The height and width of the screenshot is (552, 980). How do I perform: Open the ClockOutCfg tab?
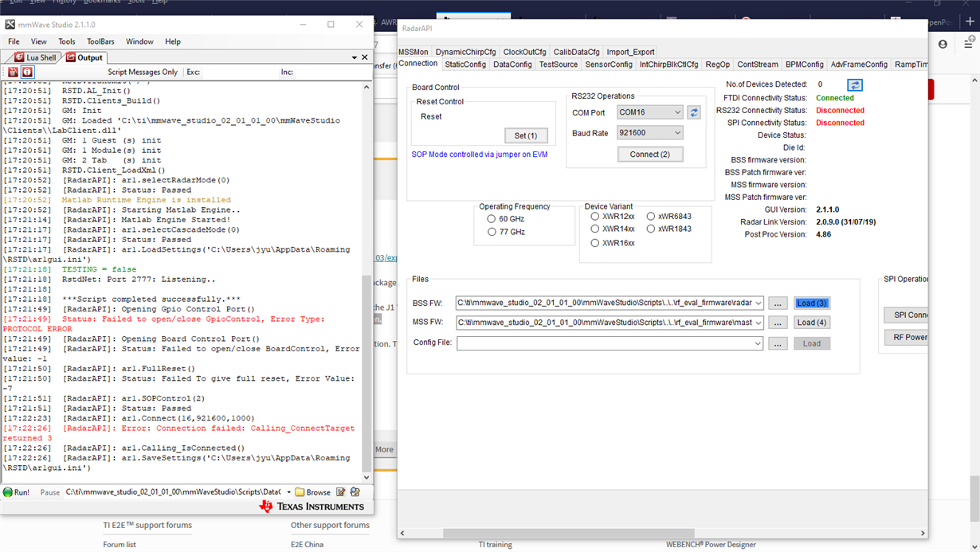(x=525, y=52)
